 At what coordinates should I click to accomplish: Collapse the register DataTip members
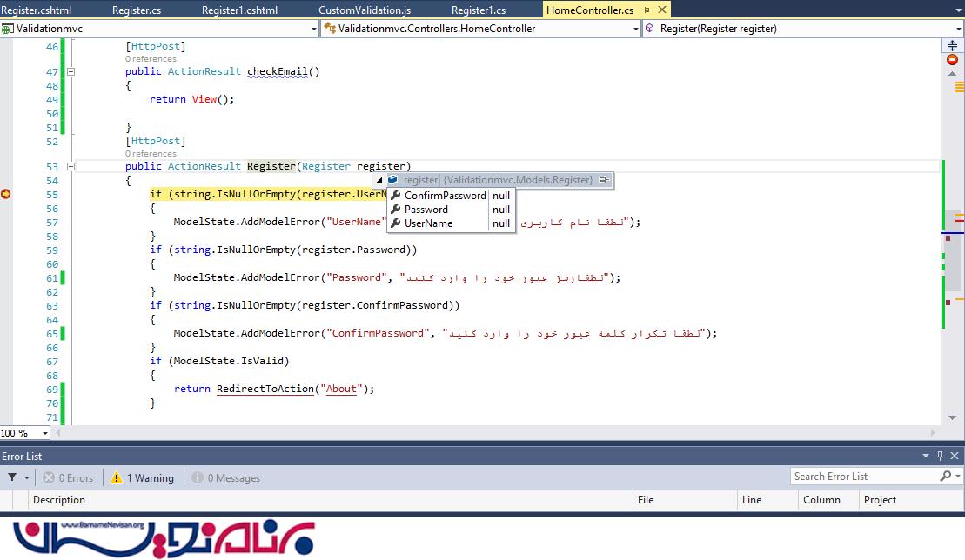(x=379, y=180)
